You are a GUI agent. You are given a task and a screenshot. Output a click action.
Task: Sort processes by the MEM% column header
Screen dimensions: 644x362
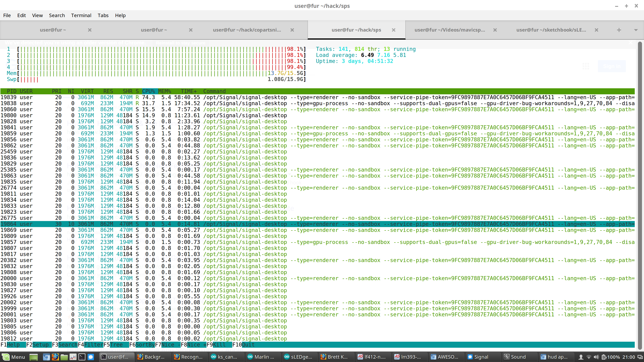(165, 91)
